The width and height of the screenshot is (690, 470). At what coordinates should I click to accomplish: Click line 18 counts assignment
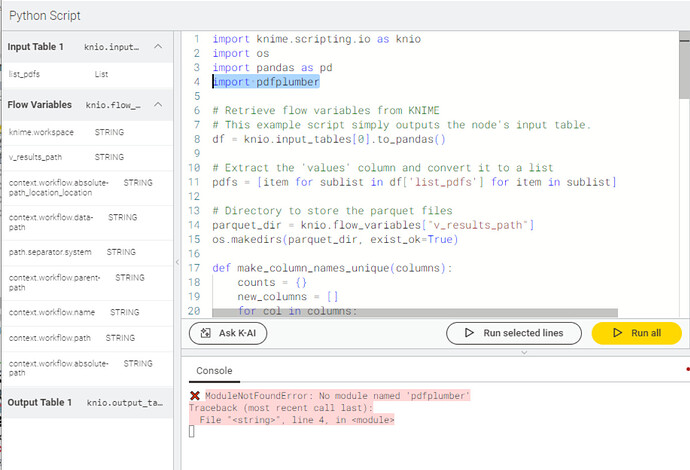(272, 283)
